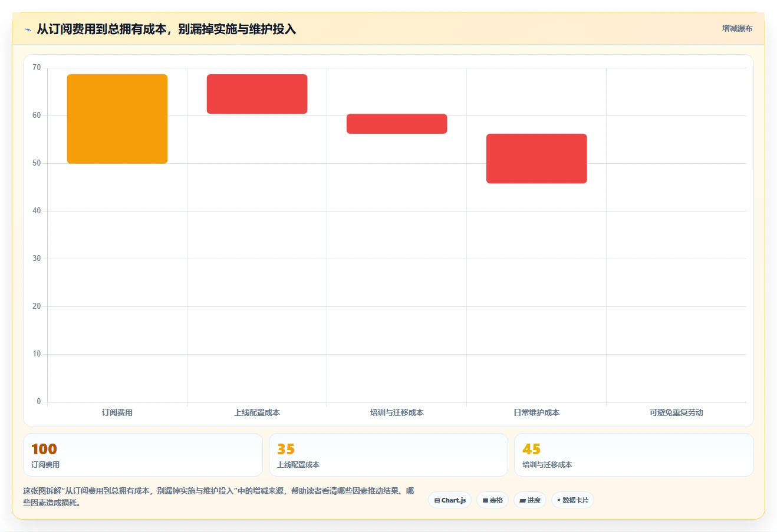Click the red 上线配置成本 bar
Screen dimensions: 777x532
(257, 94)
